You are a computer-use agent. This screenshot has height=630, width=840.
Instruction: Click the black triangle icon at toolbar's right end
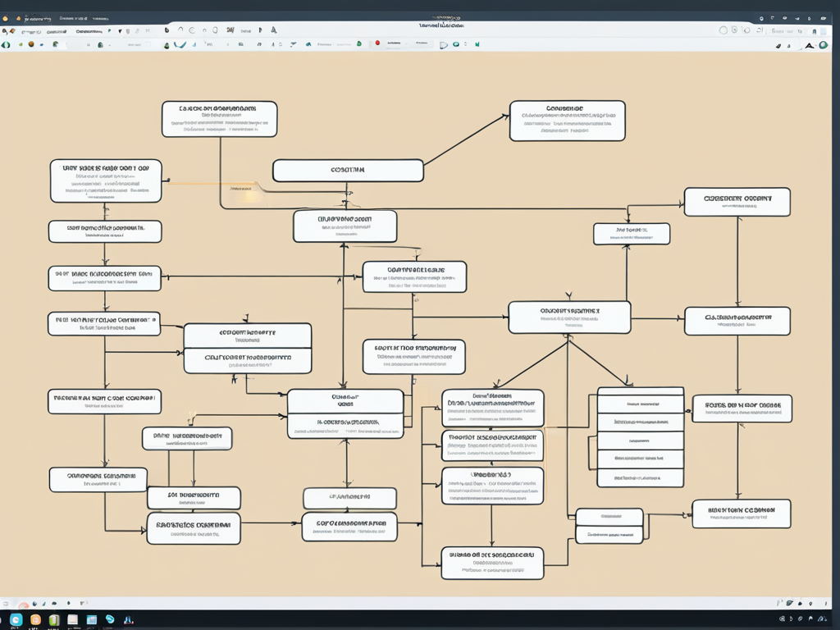coord(810,45)
